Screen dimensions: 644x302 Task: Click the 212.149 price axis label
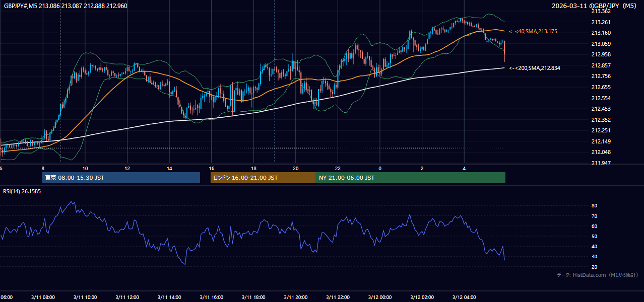click(x=601, y=141)
